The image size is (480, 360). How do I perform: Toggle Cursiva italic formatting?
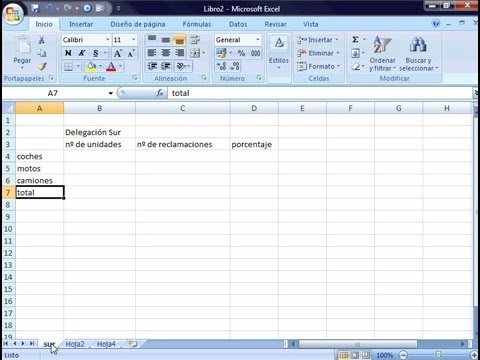[82, 53]
